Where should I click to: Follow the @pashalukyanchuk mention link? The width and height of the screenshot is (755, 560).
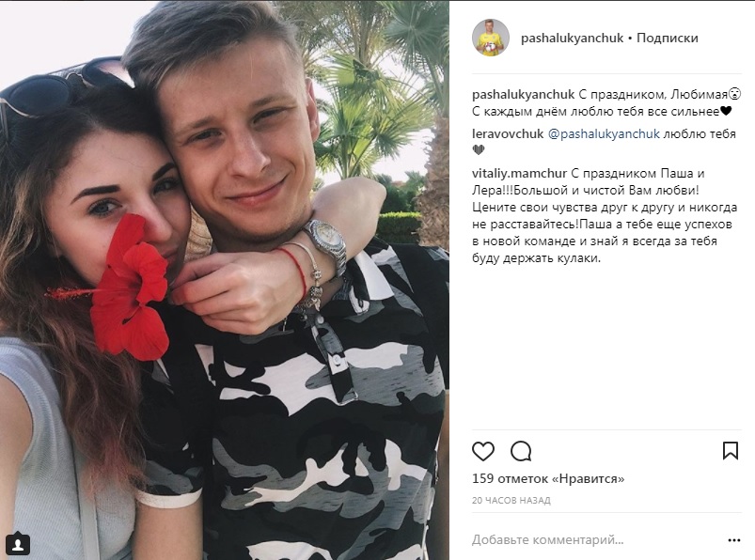click(x=604, y=133)
